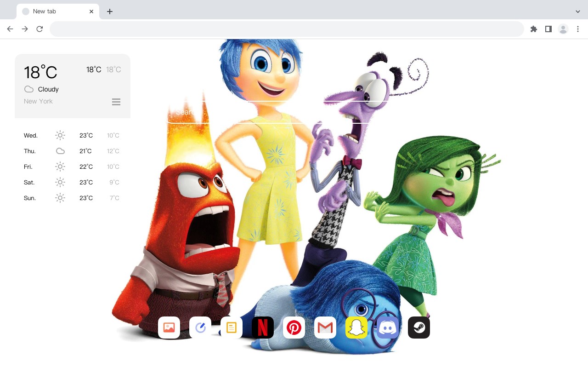The width and height of the screenshot is (588, 368).
Task: Click Saturday's sunny forecast icon
Action: pyautogui.click(x=60, y=182)
